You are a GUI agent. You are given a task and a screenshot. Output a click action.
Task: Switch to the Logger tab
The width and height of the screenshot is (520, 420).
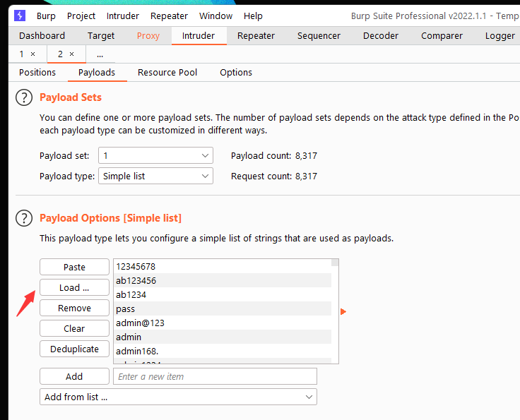click(x=500, y=36)
